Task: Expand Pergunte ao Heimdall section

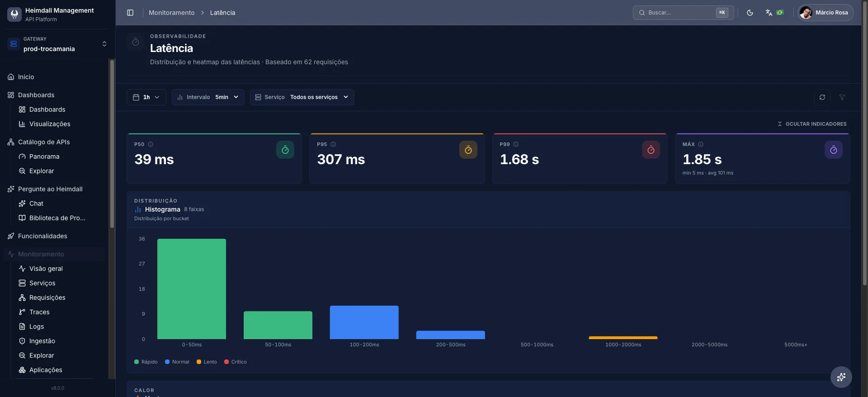Action: coord(54,189)
